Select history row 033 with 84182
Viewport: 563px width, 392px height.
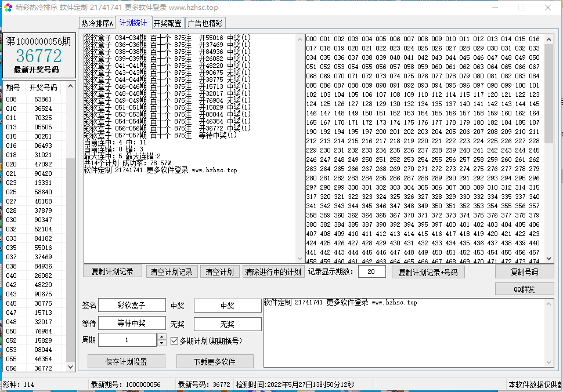[x=34, y=238]
